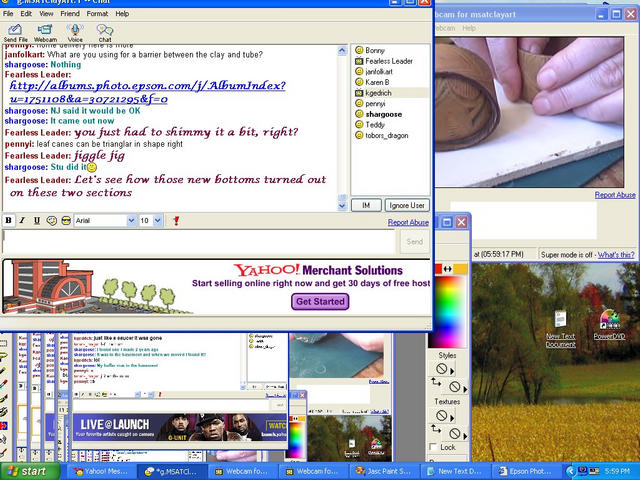This screenshot has width=640, height=480.
Task: Toggle Underline formatting in chat
Action: click(37, 220)
